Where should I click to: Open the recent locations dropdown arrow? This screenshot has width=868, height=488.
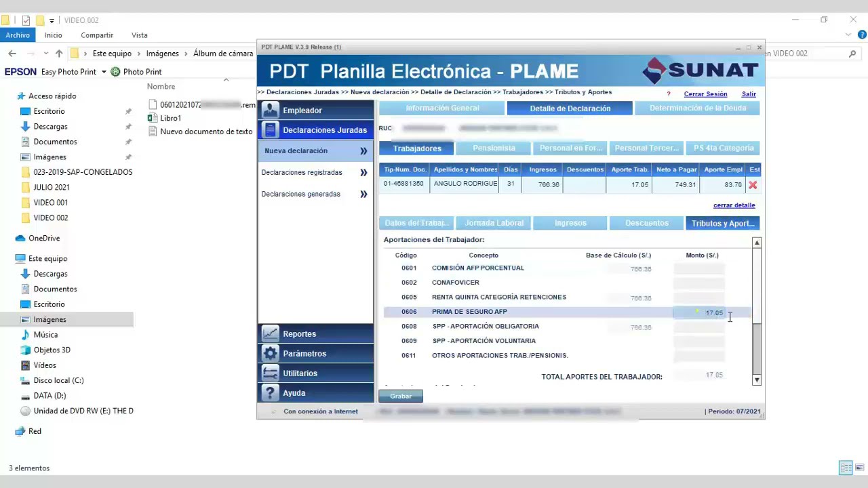46,54
